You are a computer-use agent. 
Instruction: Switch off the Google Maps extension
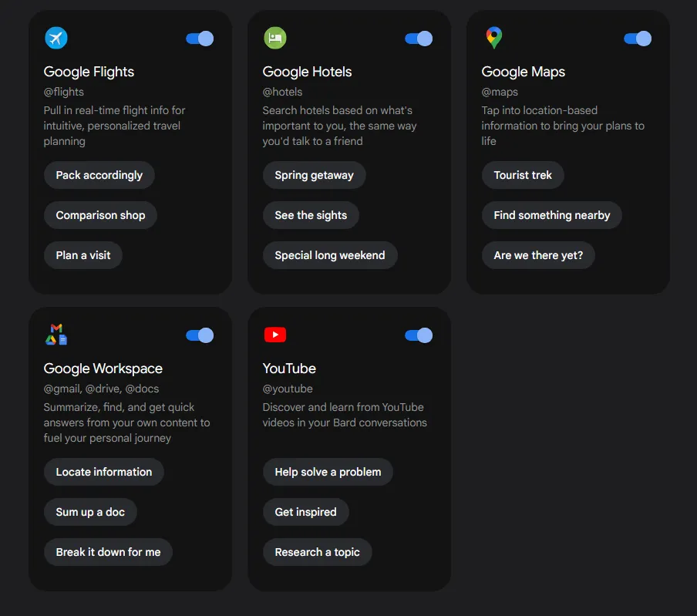click(x=638, y=39)
